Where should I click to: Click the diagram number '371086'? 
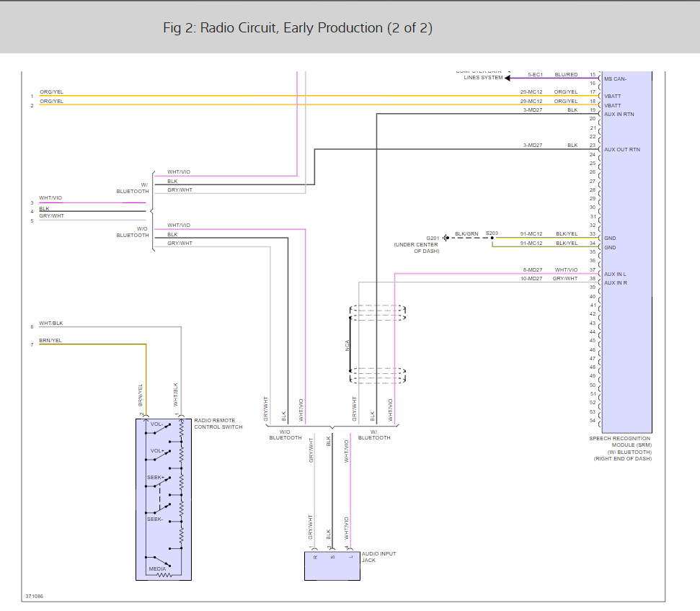pos(35,597)
